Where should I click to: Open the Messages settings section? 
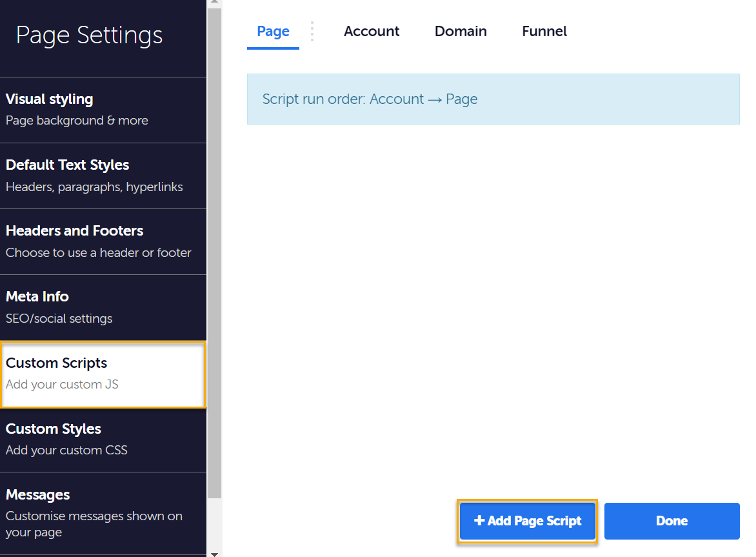pyautogui.click(x=103, y=512)
